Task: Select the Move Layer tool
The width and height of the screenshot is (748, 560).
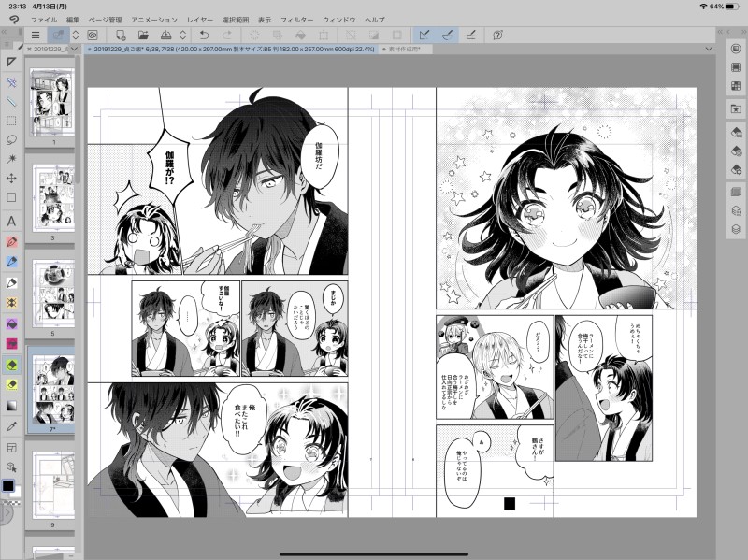Action: [x=11, y=178]
